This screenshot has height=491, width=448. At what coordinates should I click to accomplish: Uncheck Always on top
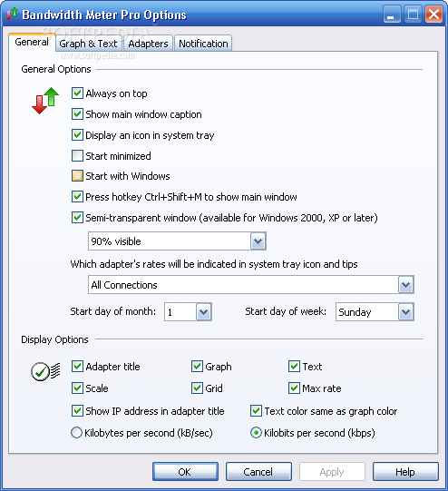pyautogui.click(x=77, y=93)
